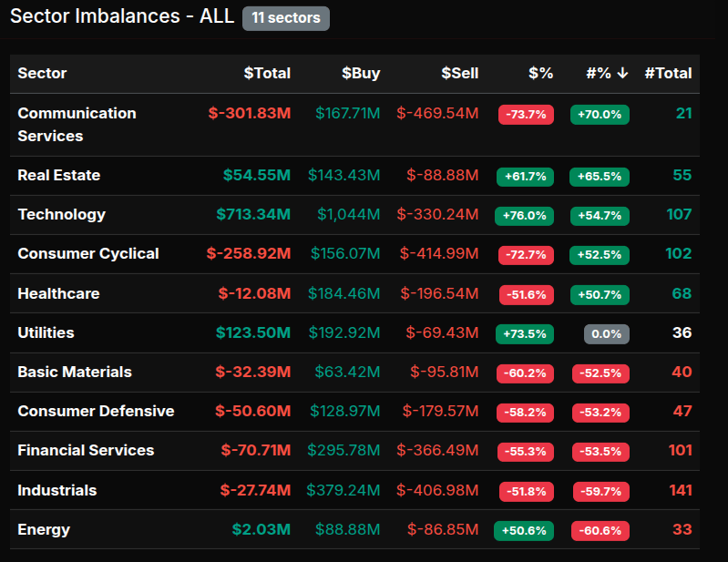Select the Consumer Cyclical sector
728x562 pixels.
[88, 254]
